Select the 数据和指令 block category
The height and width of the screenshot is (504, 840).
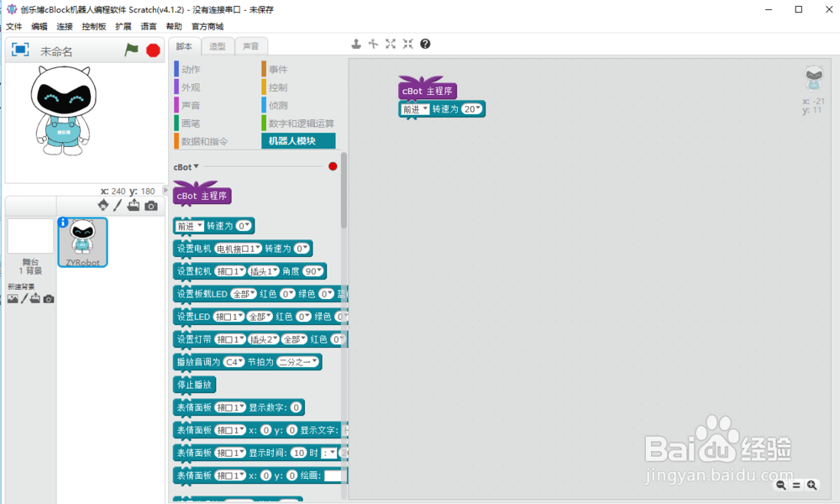pos(204,141)
